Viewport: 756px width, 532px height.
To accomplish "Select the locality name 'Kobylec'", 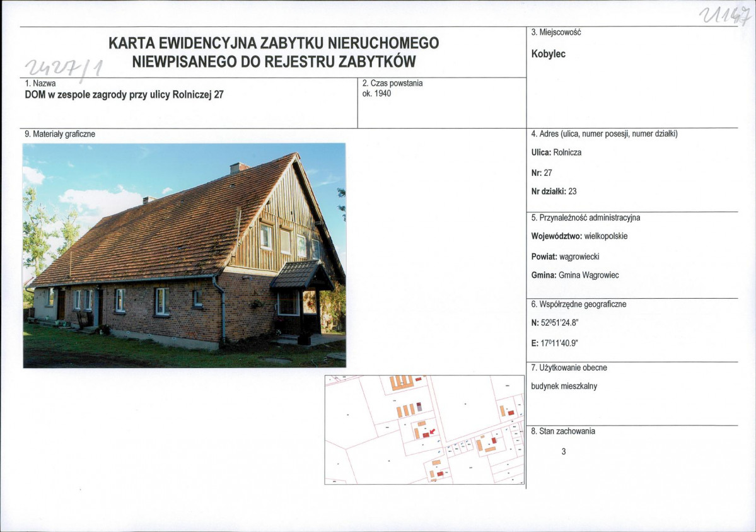I will tap(548, 54).
